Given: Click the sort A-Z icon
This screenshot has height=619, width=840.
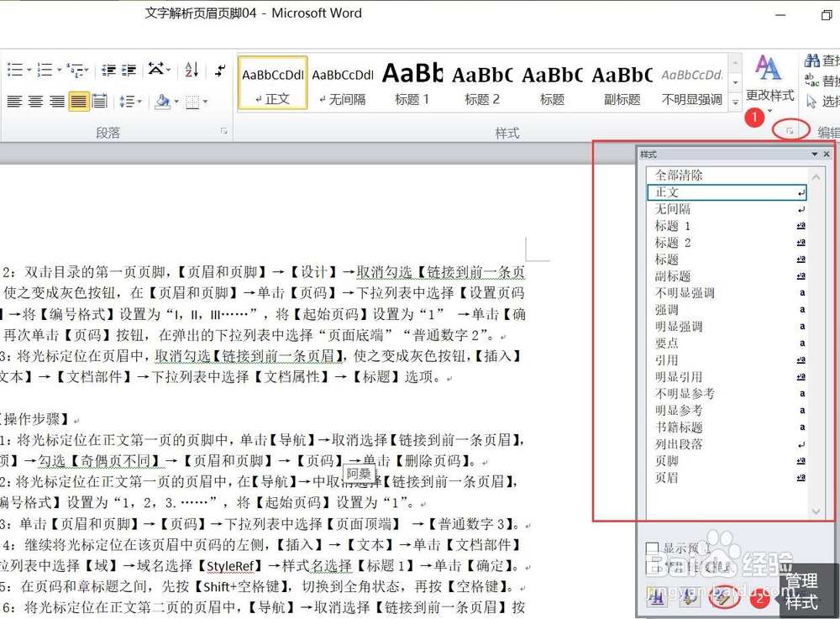Looking at the screenshot, I should pos(192,70).
